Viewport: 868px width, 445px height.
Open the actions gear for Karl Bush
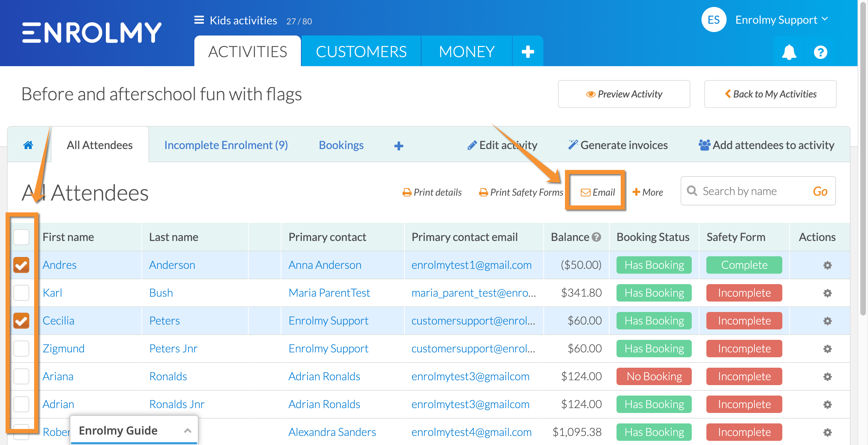click(x=827, y=293)
